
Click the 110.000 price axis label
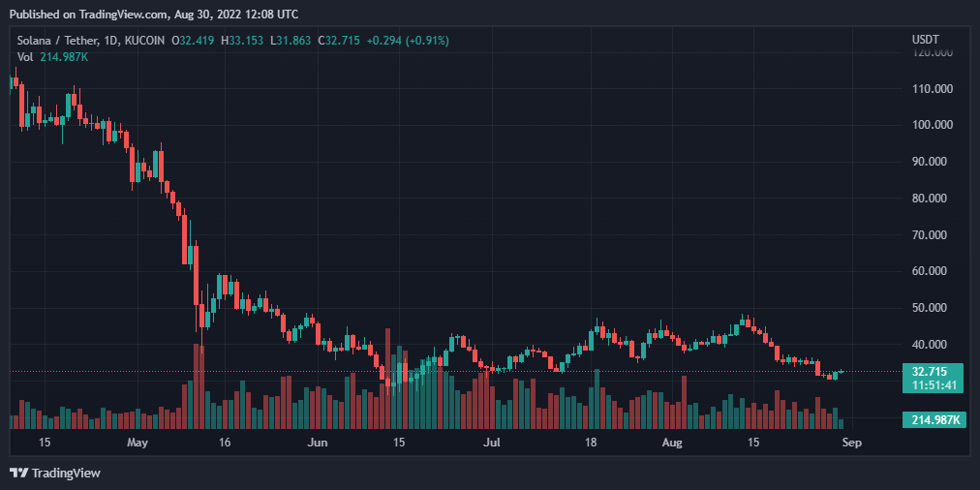(x=934, y=89)
